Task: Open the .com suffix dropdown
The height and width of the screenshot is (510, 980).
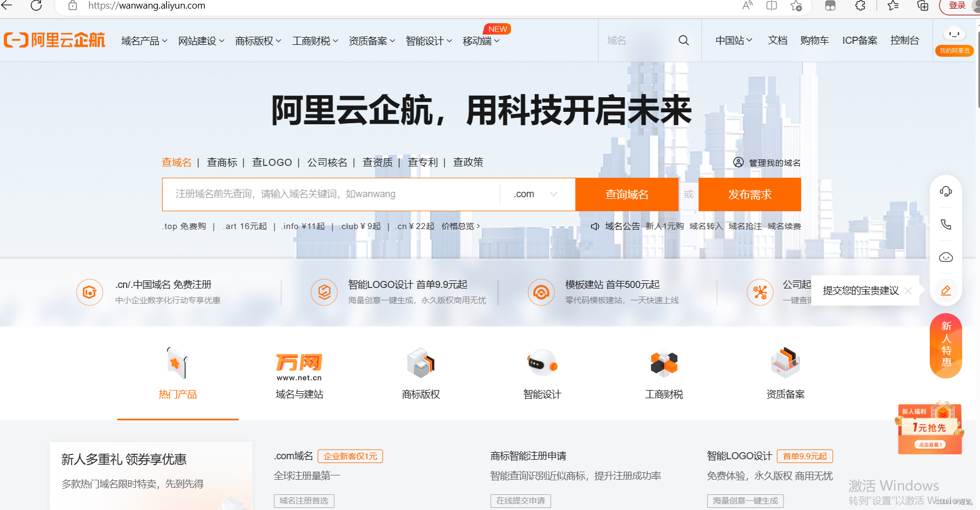Action: tap(536, 194)
